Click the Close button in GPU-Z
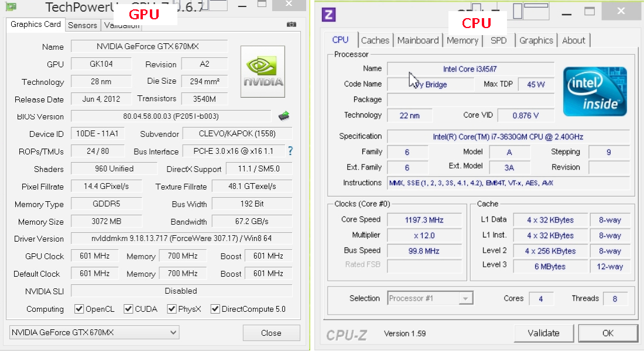The image size is (644, 351). pyautogui.click(x=271, y=333)
